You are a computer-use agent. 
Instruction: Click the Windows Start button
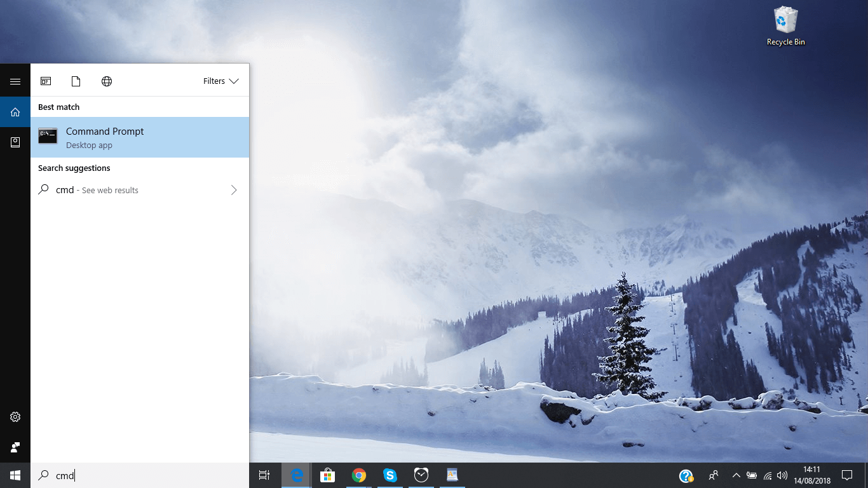coord(15,475)
